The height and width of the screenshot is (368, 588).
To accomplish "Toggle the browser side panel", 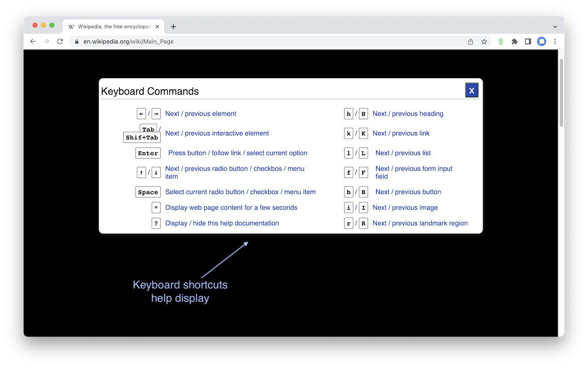I will [x=528, y=41].
